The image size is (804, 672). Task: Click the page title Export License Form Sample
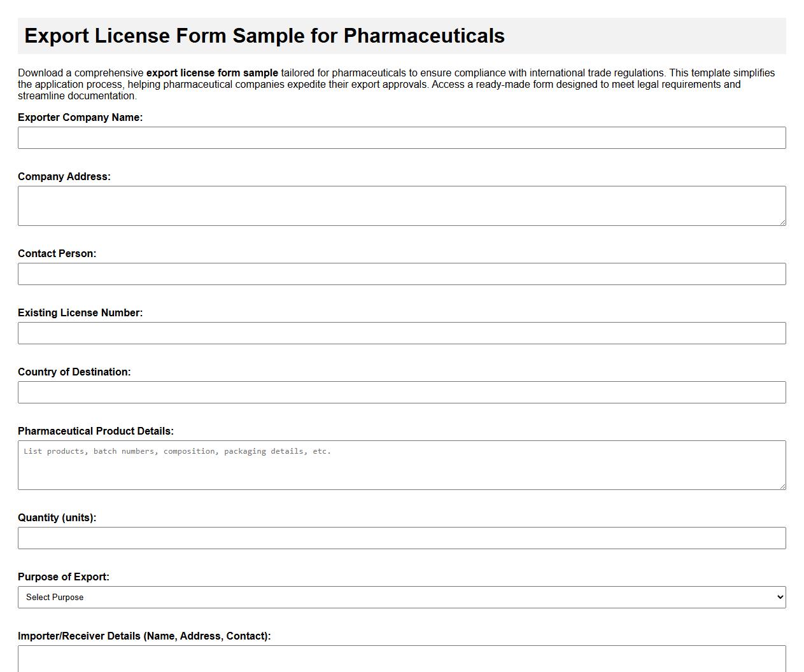[264, 36]
